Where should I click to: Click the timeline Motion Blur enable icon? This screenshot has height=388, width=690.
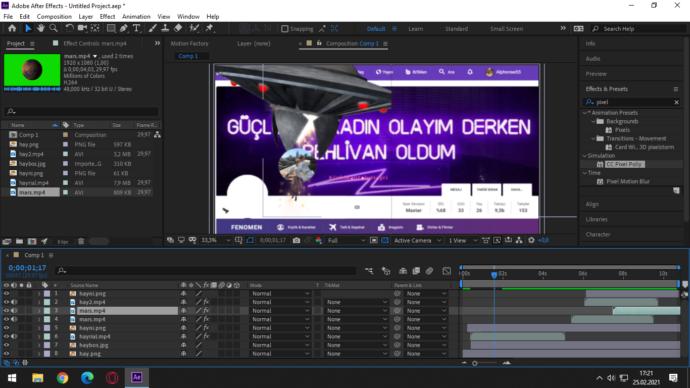[429, 271]
